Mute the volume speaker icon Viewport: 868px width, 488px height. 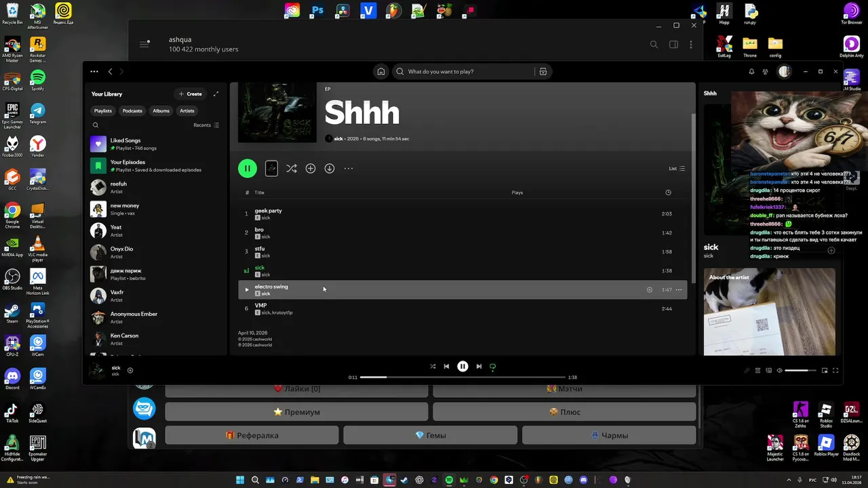[x=779, y=370]
